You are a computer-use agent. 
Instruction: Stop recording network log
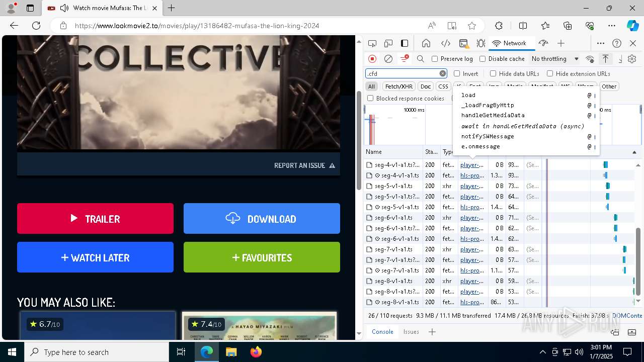tap(372, 59)
